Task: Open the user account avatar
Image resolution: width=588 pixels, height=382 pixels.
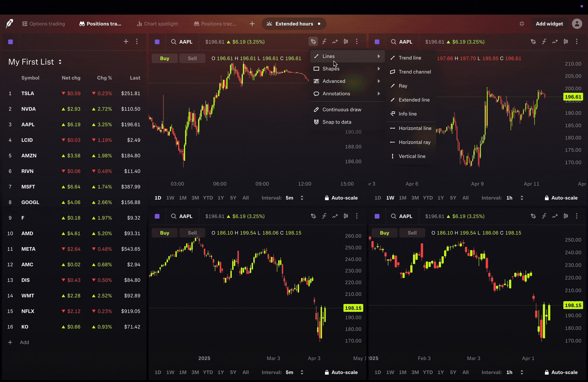Action: [577, 24]
